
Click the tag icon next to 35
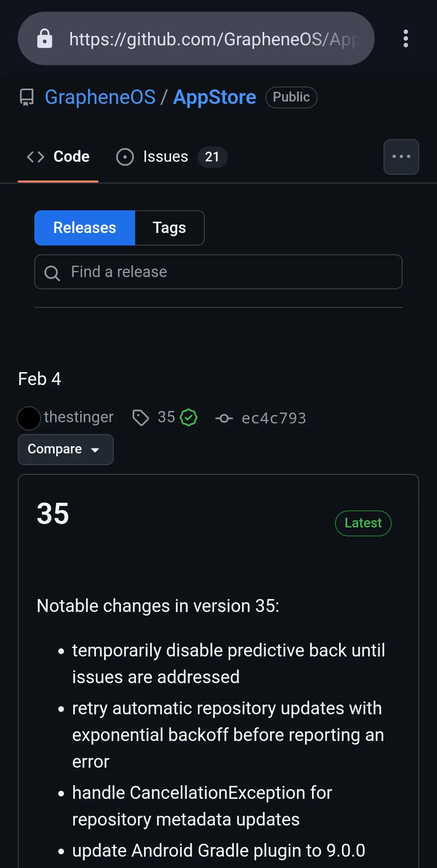click(140, 418)
